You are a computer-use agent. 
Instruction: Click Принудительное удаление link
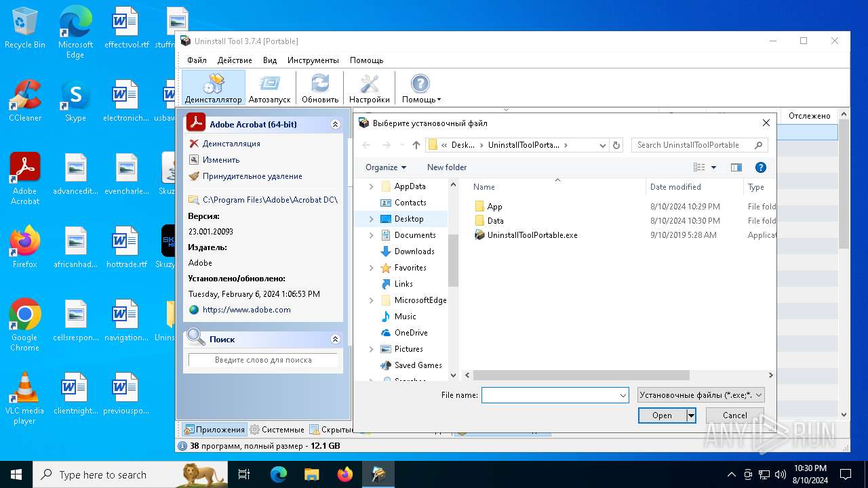point(252,176)
